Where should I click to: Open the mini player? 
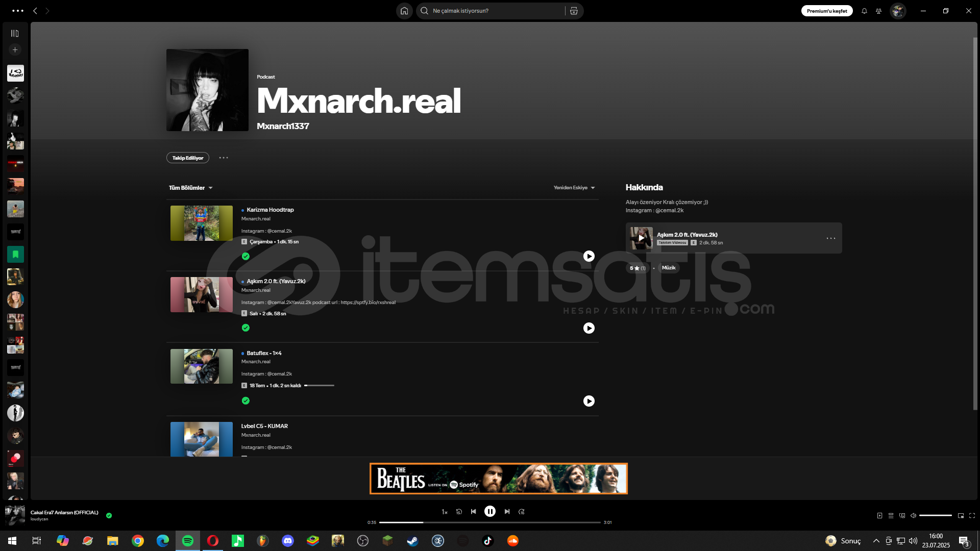pos(961,515)
